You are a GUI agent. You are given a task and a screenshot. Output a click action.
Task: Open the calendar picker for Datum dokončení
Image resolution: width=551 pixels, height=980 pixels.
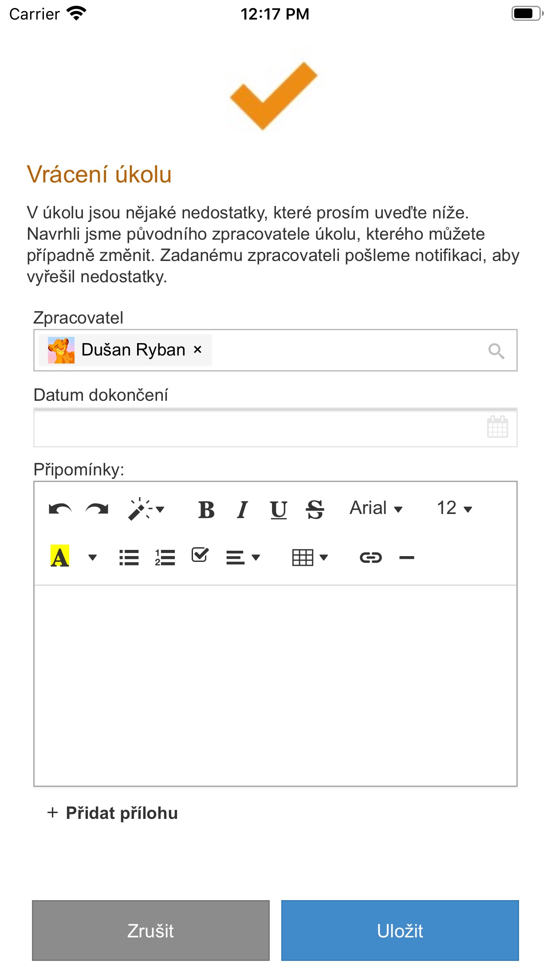click(497, 427)
